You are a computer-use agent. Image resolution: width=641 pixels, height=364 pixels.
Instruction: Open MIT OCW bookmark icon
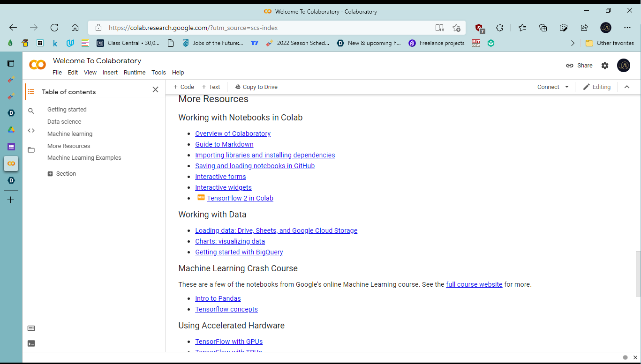point(476,43)
